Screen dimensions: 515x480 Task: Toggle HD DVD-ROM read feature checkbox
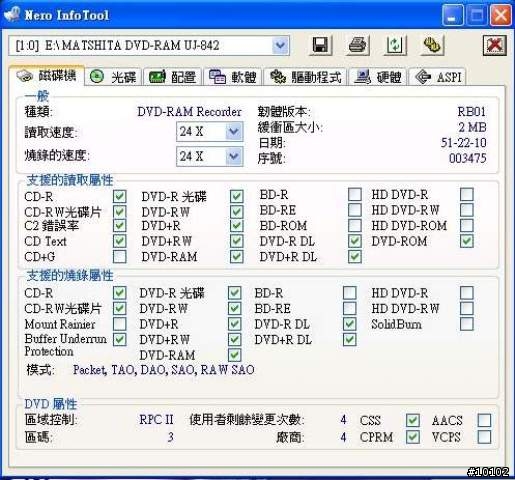point(467,225)
